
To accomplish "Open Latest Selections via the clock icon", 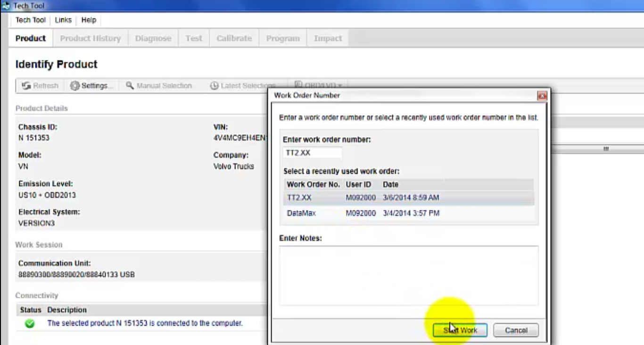I will [214, 85].
